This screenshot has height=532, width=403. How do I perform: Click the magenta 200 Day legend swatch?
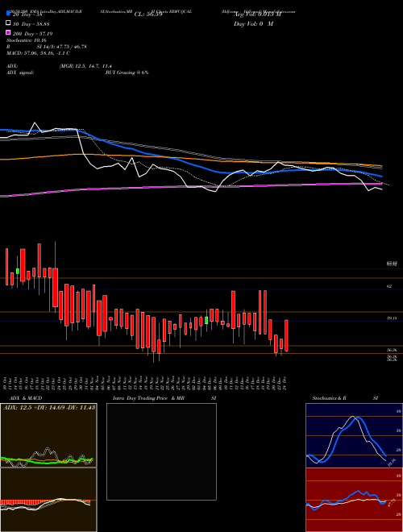[x=9, y=33]
